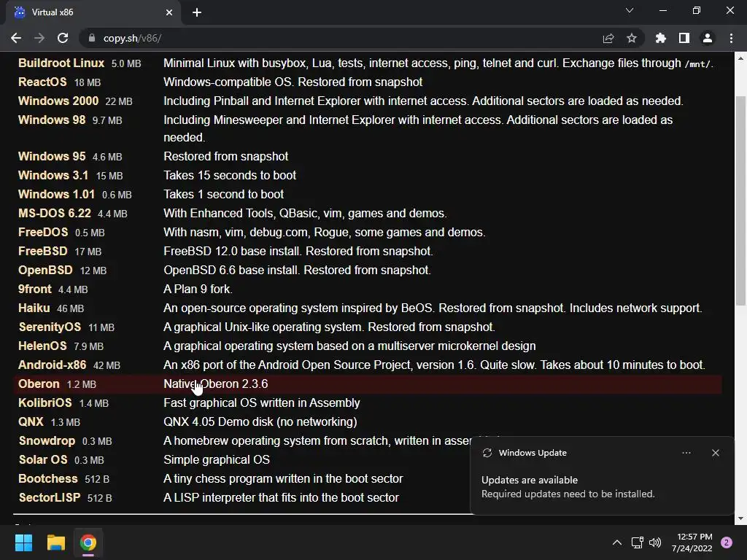
Task: Open the volume speaker icon
Action: click(x=655, y=542)
